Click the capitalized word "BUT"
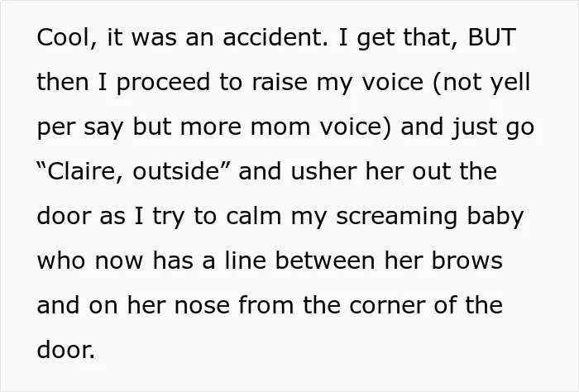579x392 pixels. pyautogui.click(x=491, y=37)
